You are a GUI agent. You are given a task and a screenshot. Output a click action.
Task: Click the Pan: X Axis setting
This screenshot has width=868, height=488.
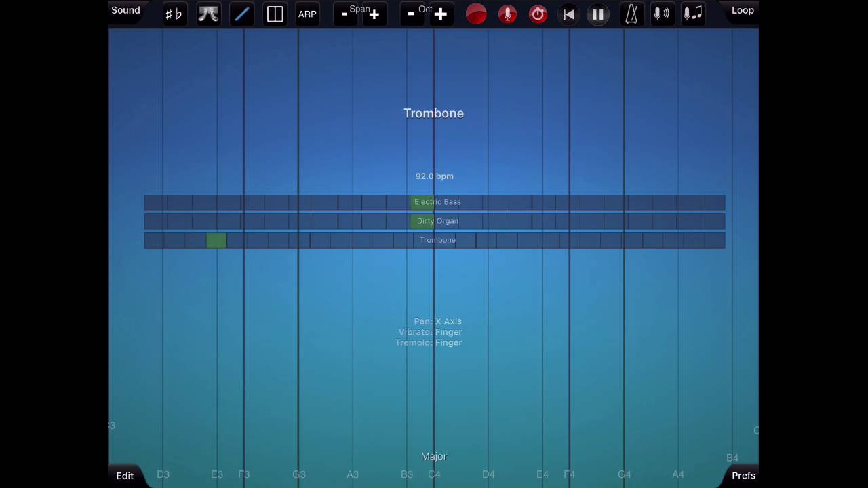click(438, 321)
